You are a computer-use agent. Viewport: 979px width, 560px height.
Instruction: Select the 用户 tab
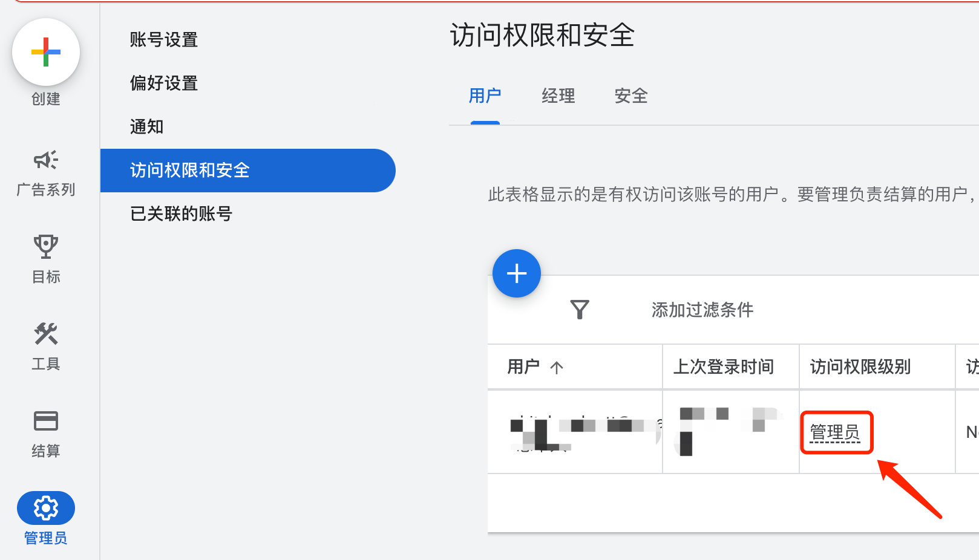(485, 96)
